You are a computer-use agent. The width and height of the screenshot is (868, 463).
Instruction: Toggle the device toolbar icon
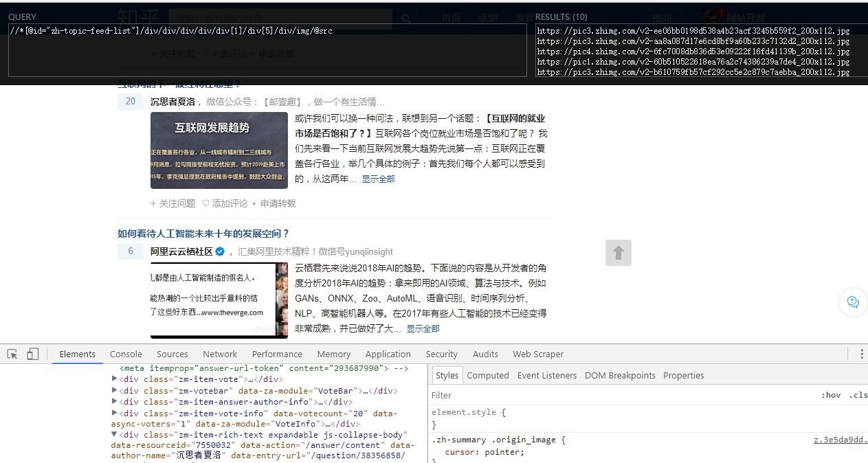tap(32, 354)
